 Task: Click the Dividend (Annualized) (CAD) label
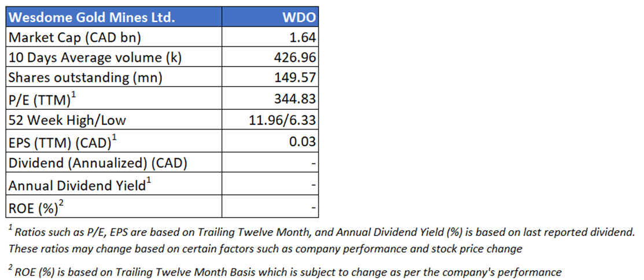point(98,163)
